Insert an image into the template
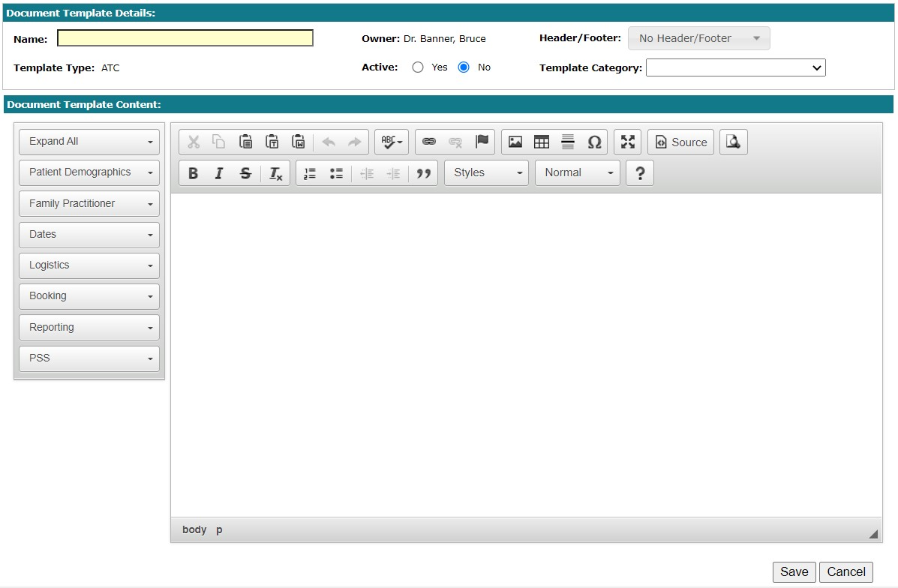Screen dimensions: 898x588 515,142
